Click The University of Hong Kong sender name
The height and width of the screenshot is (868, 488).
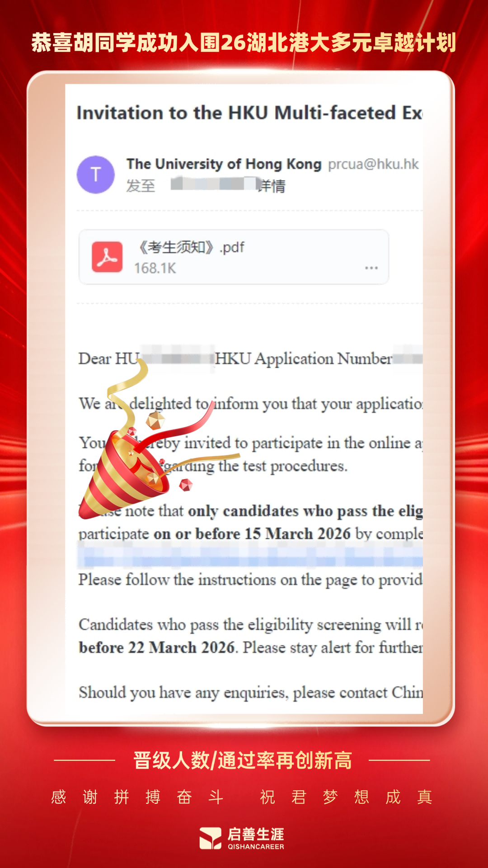(224, 164)
